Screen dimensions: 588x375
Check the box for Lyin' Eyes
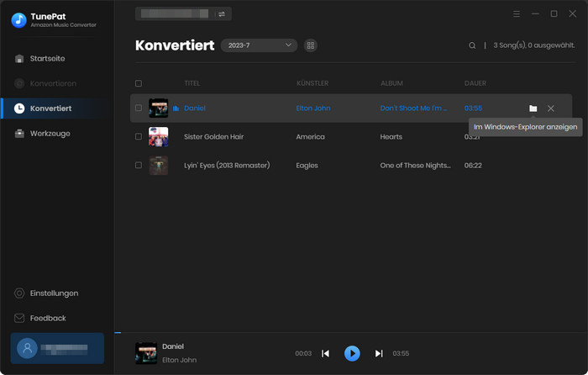click(x=139, y=165)
